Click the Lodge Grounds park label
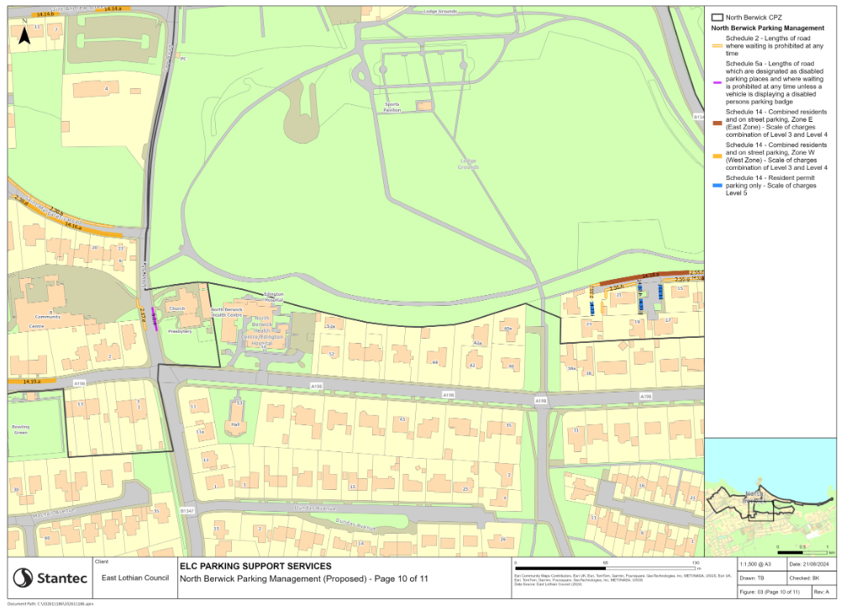The image size is (841, 616). point(468,164)
